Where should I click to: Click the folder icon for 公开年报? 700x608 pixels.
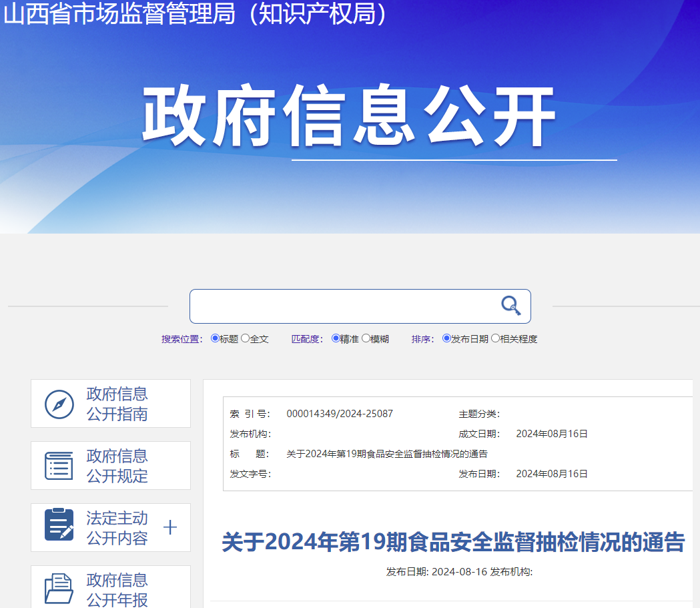coord(59,588)
